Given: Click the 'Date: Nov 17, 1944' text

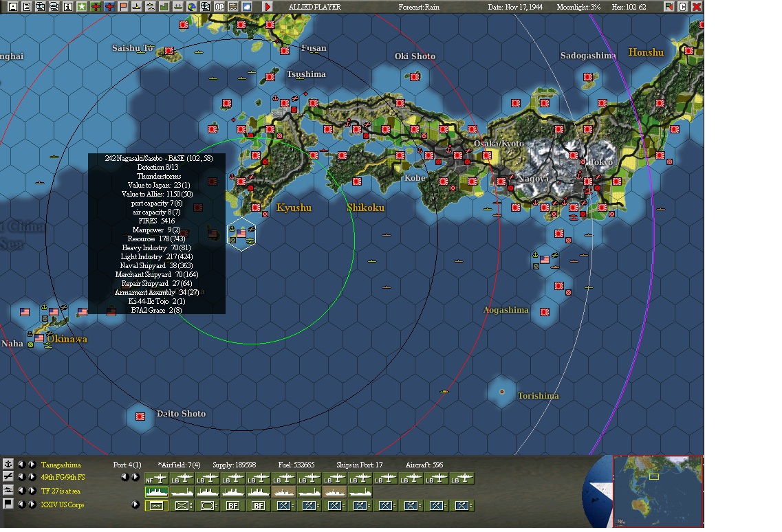Looking at the screenshot, I should 515,7.
